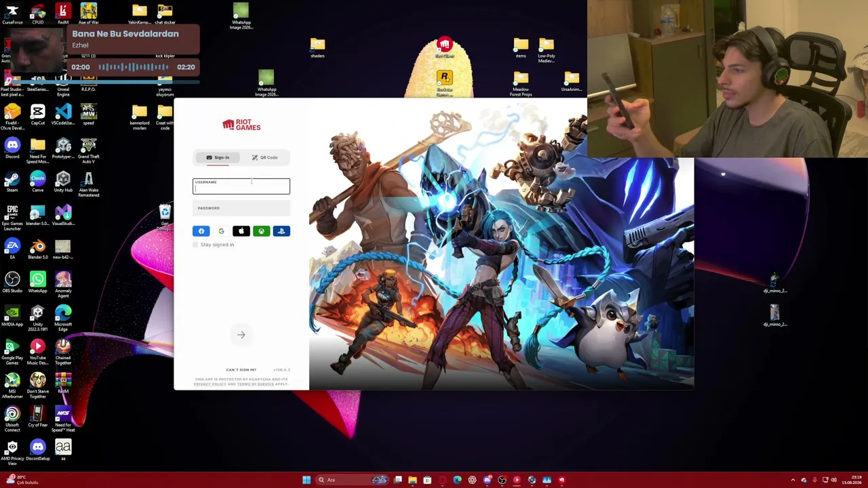The width and height of the screenshot is (868, 488).
Task: Select the WhatsApp desktop icon
Action: point(38,282)
